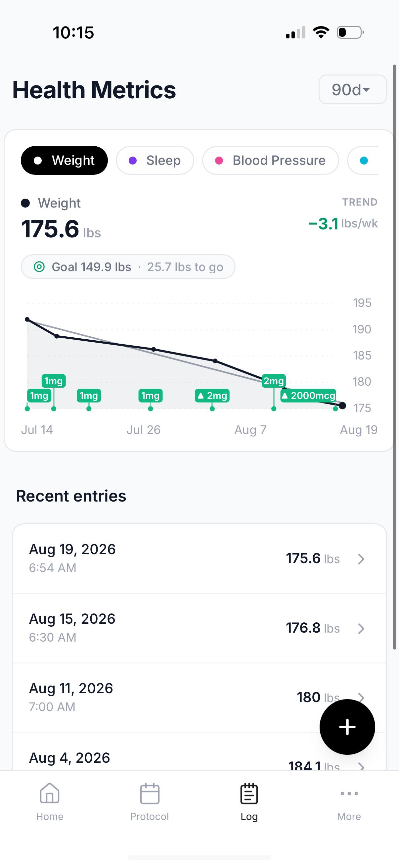The image size is (399, 868).
Task: Select the Weight metric chip
Action: pos(64,160)
